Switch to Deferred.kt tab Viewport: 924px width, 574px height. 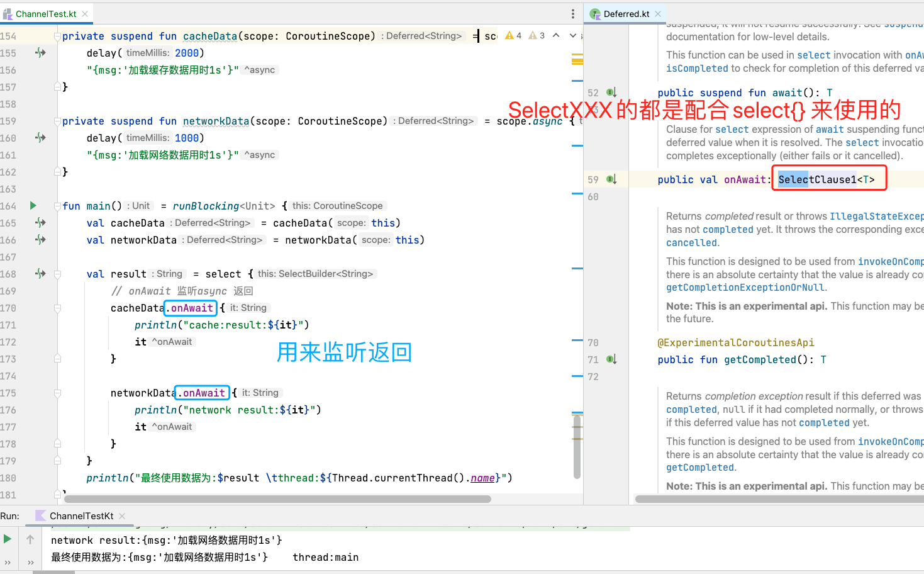coord(626,13)
